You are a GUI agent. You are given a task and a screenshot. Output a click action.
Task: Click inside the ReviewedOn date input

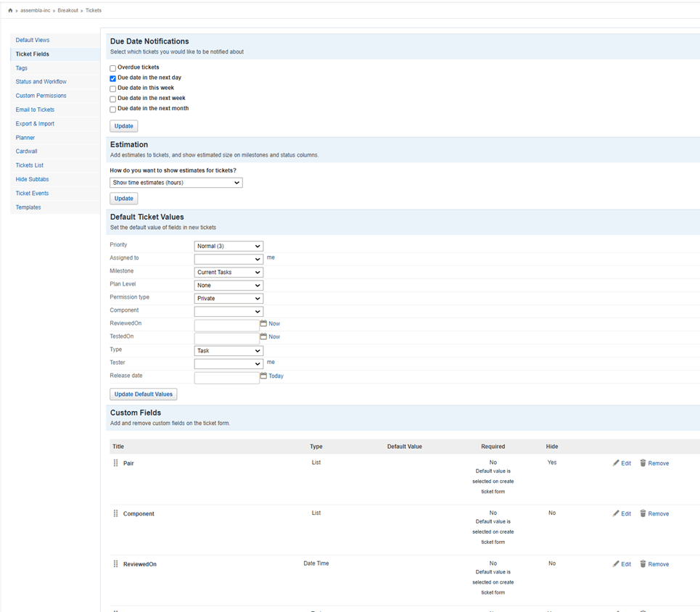226,325
